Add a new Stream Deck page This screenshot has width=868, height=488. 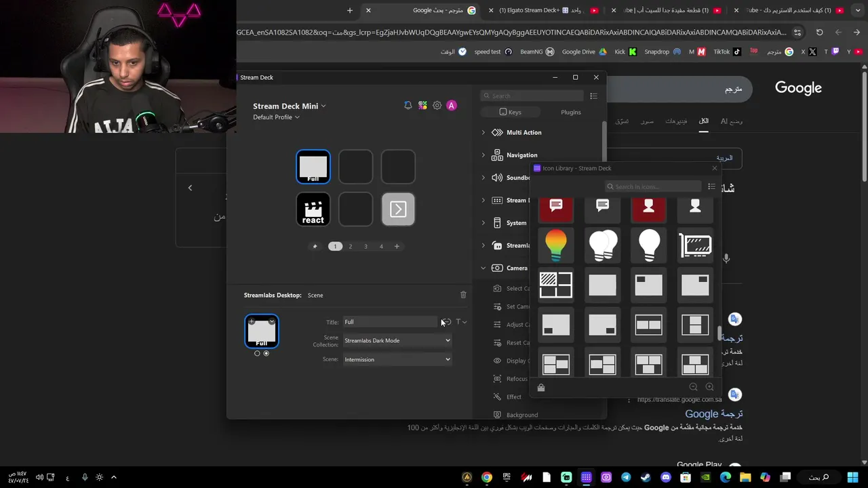(x=397, y=246)
